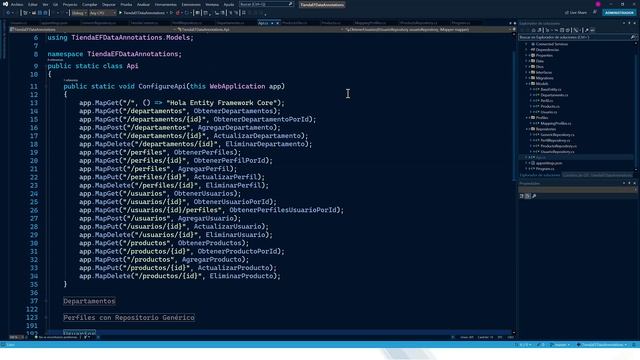640x360 pixels.
Task: Select MappingProfiles.cs in Solution Explorer
Action: 556,123
